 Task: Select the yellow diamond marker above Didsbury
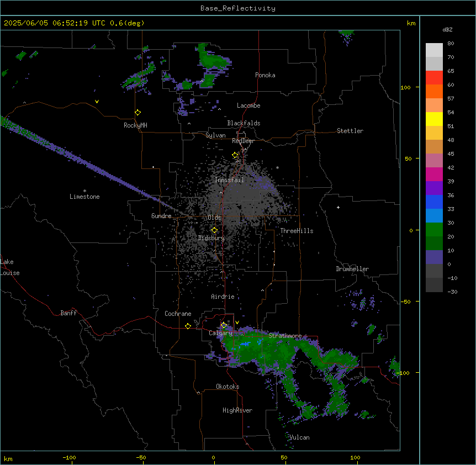point(214,230)
